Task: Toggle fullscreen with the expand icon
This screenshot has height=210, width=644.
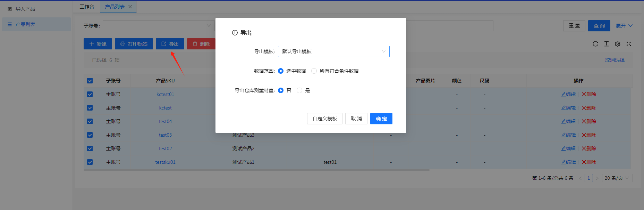Action: point(629,44)
